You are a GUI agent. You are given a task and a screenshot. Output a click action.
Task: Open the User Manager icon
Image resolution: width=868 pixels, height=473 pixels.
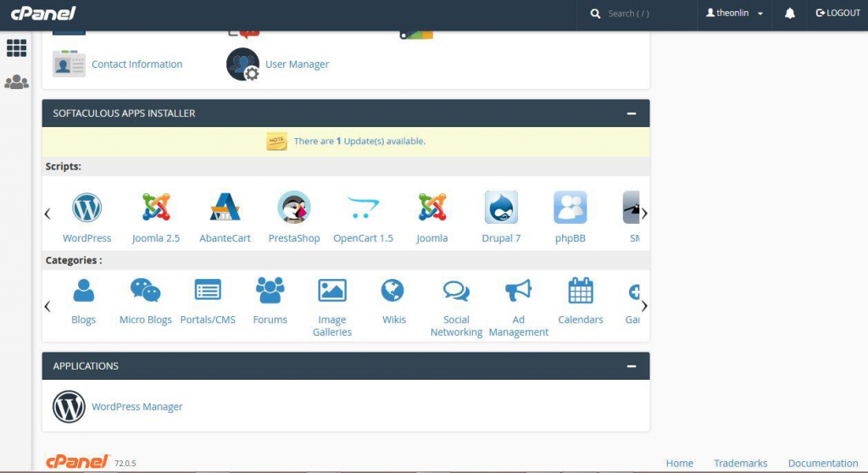coord(243,64)
